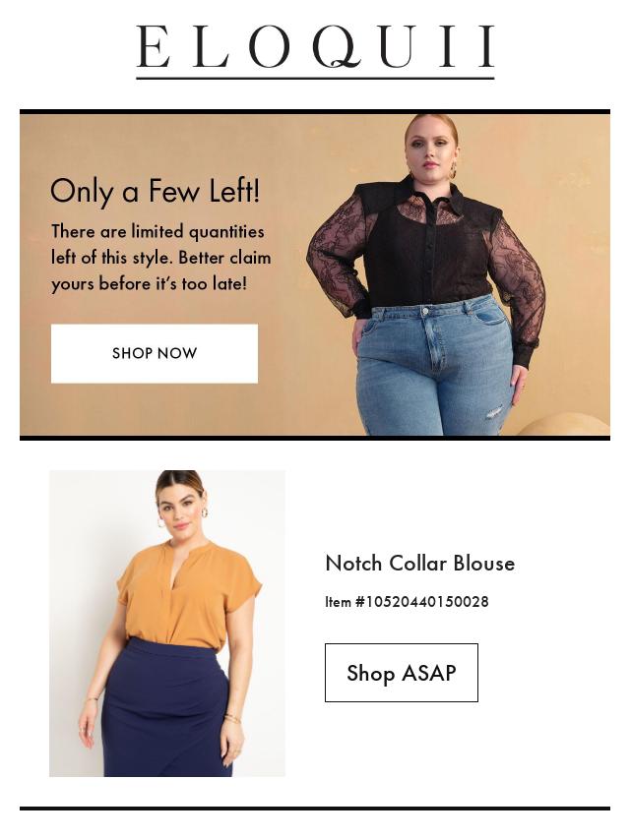Click the limited quantities description paragraph
The image size is (630, 840).
(x=160, y=257)
